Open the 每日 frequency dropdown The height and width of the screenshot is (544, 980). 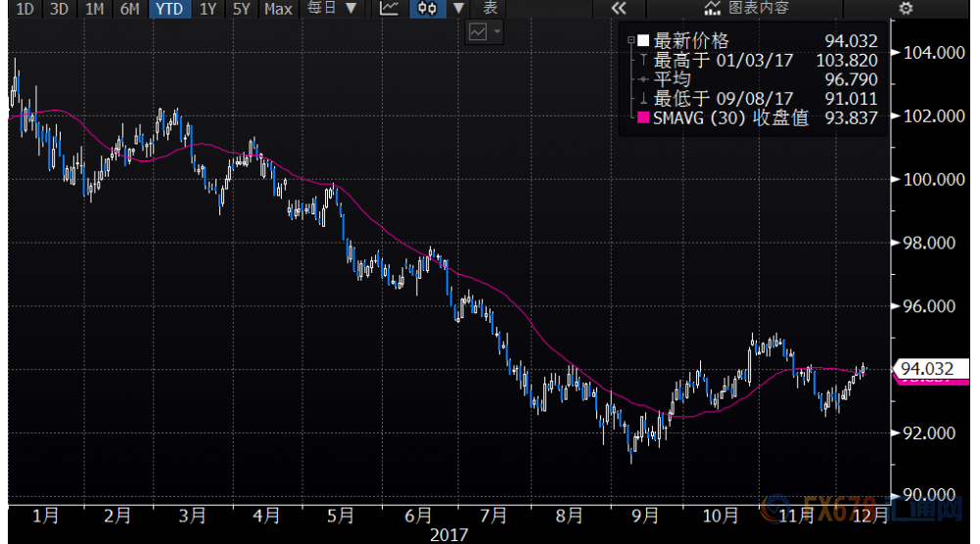[x=332, y=9]
